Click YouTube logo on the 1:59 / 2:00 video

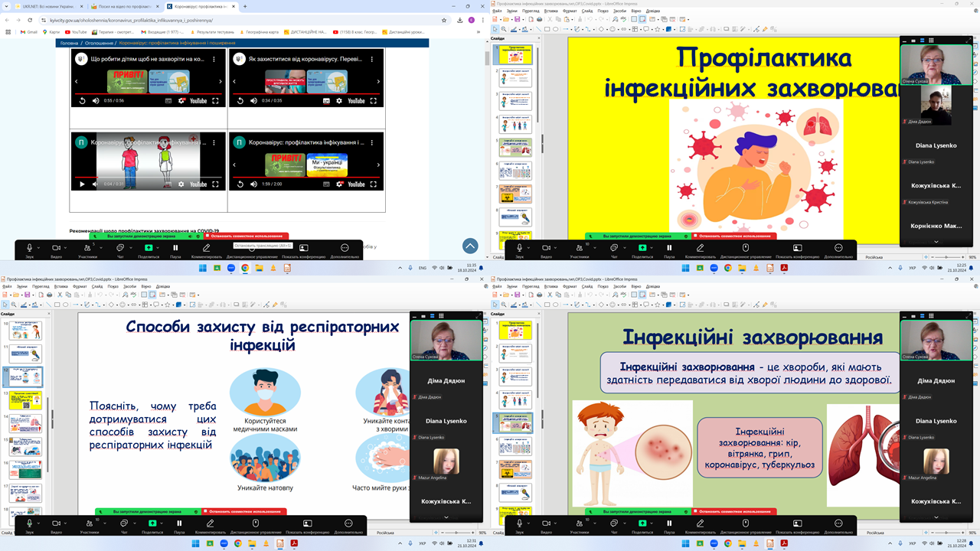(x=357, y=184)
